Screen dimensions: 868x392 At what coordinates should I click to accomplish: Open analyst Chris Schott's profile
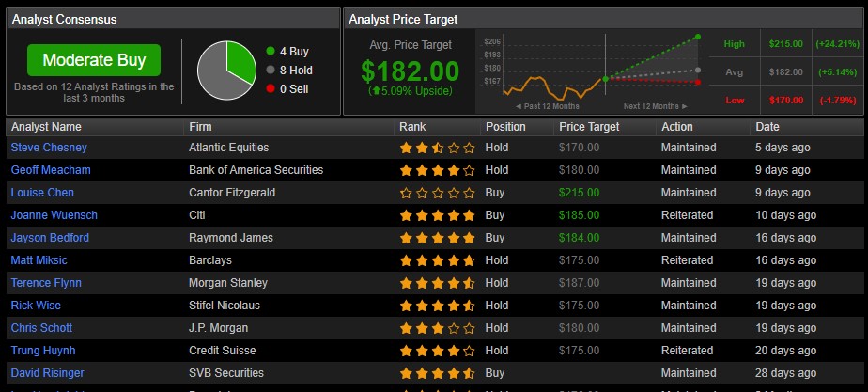(x=41, y=328)
